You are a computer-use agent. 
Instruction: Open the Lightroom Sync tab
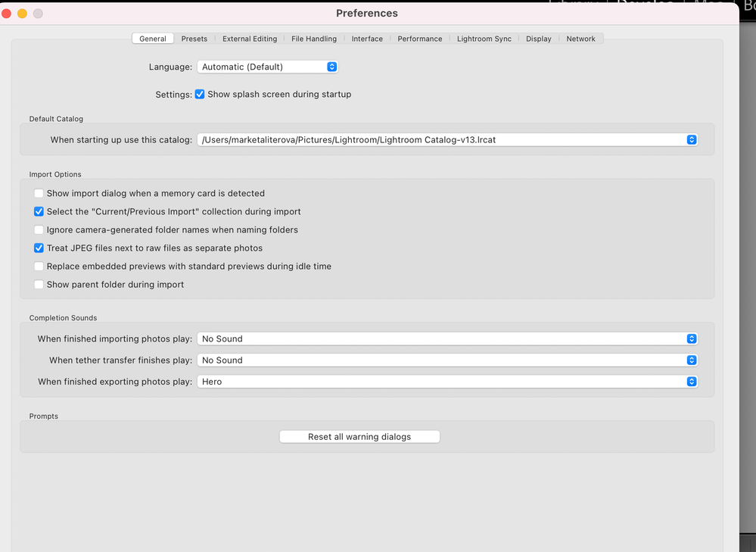[484, 39]
